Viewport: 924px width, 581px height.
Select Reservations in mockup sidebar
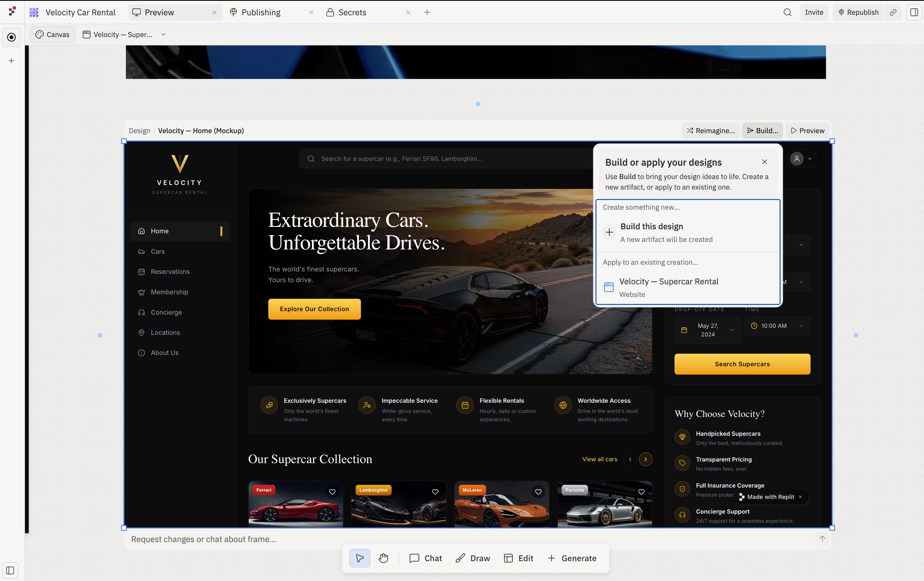coord(180,272)
